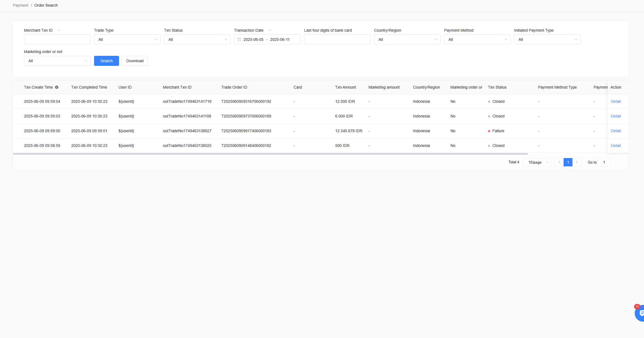
Task: Go to previous page arrow
Action: [x=559, y=162]
